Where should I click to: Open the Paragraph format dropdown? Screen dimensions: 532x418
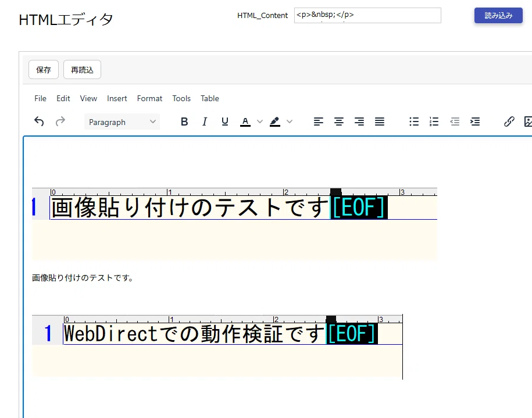(122, 122)
